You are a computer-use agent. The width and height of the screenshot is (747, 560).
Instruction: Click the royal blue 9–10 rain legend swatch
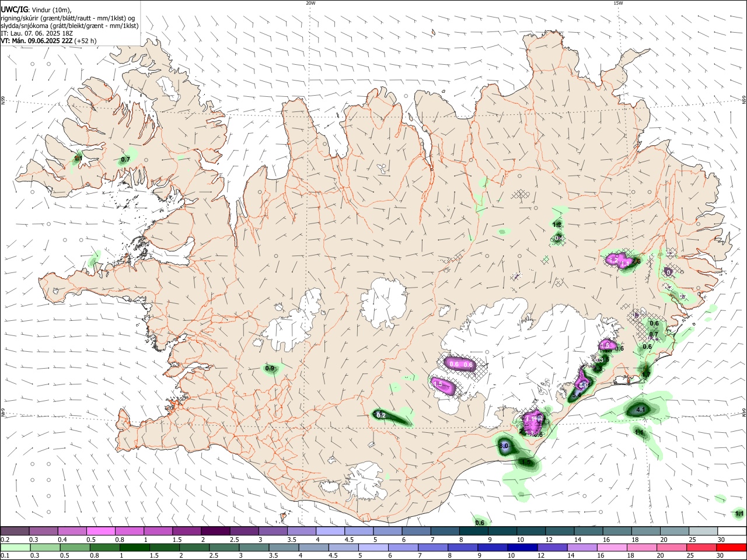pos(493,548)
